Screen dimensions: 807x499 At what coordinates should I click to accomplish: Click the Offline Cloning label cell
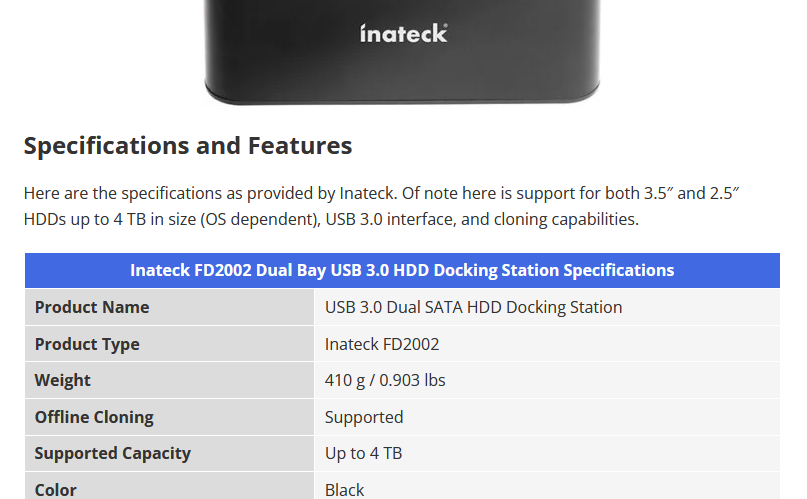pyautogui.click(x=169, y=417)
